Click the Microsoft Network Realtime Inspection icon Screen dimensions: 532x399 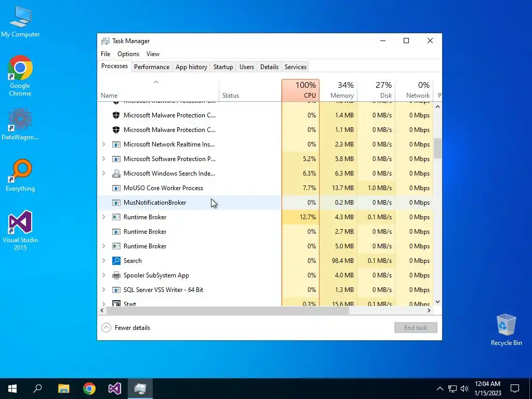116,144
